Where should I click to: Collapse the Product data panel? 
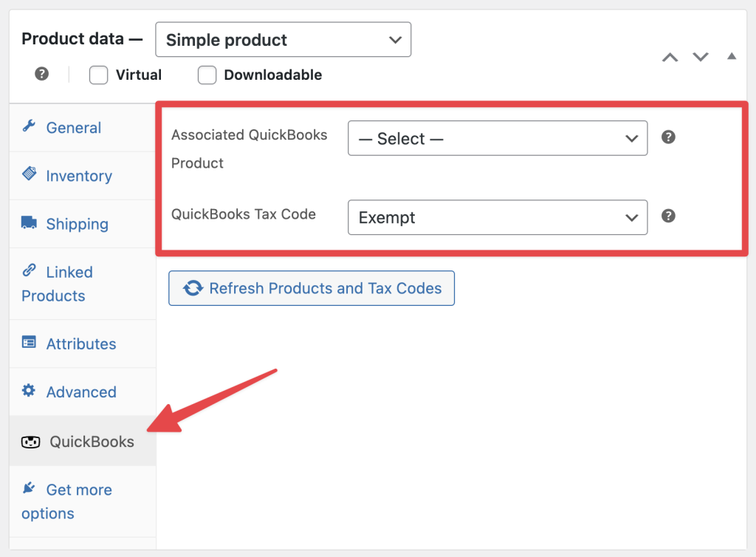[731, 56]
